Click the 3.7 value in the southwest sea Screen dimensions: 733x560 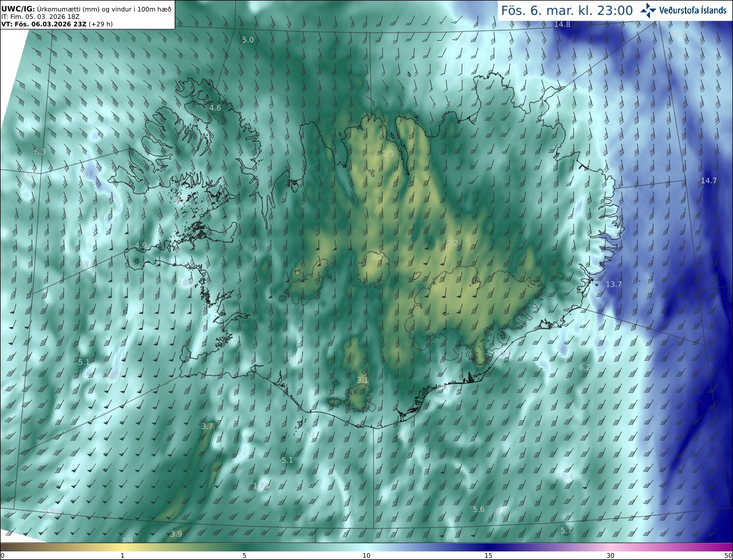point(207,426)
